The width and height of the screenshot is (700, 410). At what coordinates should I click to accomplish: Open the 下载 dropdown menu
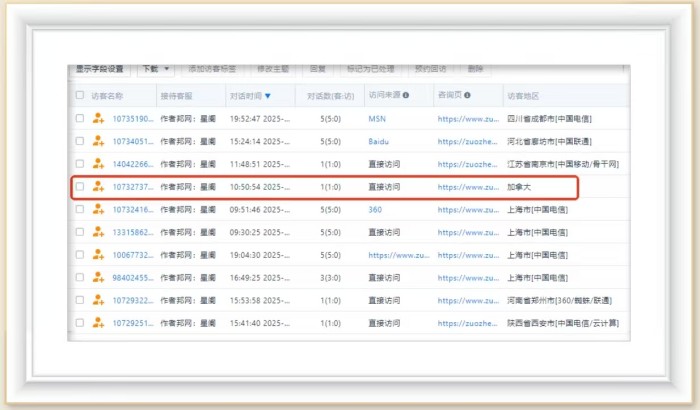[154, 69]
